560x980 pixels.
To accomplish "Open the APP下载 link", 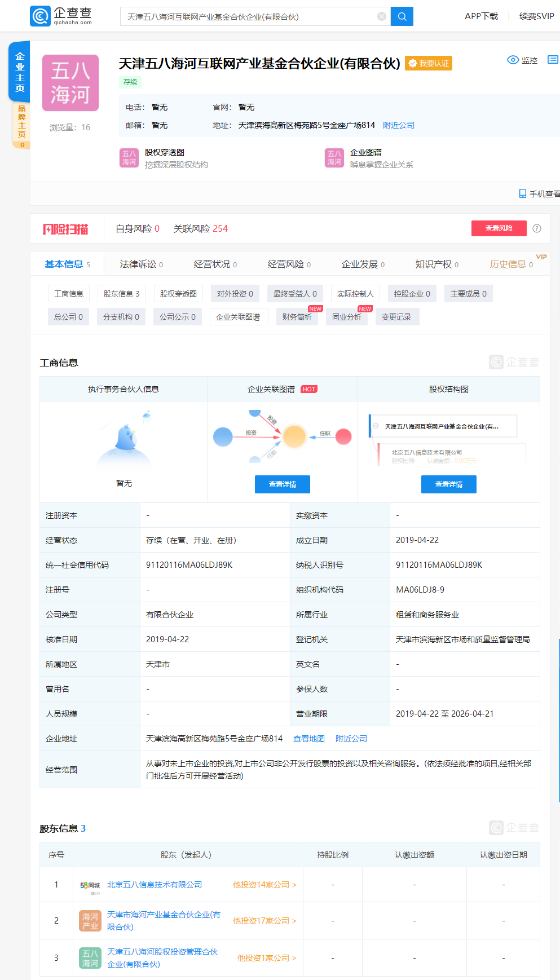I will pyautogui.click(x=481, y=16).
